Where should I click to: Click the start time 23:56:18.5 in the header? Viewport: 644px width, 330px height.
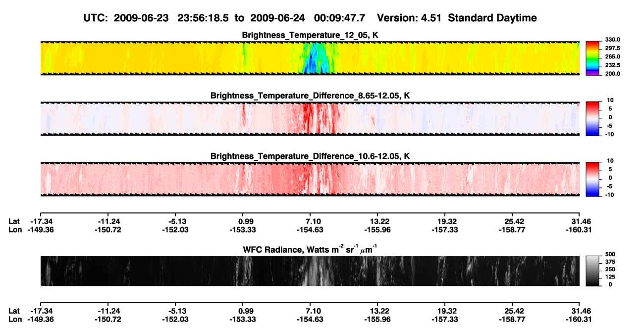(x=204, y=18)
